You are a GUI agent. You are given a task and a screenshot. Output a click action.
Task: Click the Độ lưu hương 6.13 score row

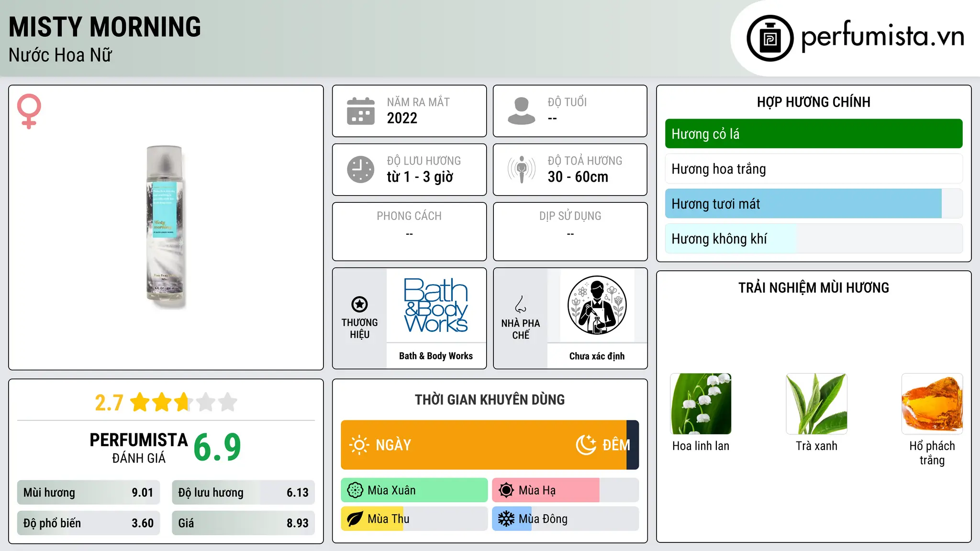click(243, 493)
